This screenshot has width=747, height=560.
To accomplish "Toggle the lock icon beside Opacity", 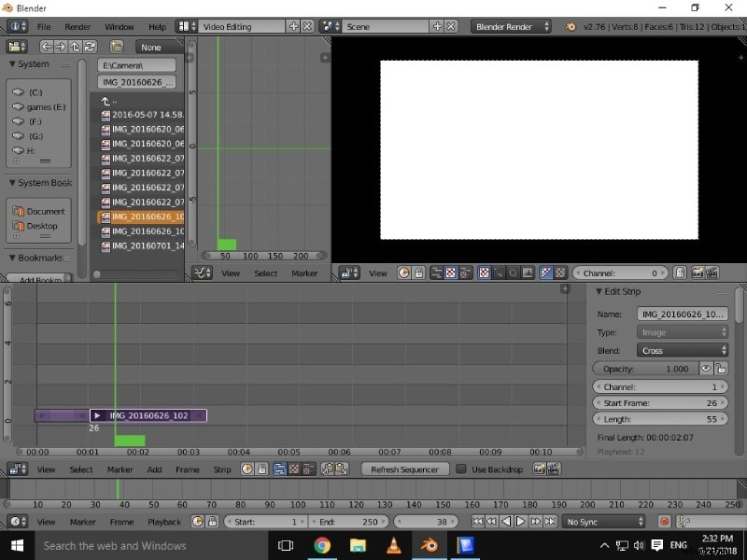I will (721, 368).
